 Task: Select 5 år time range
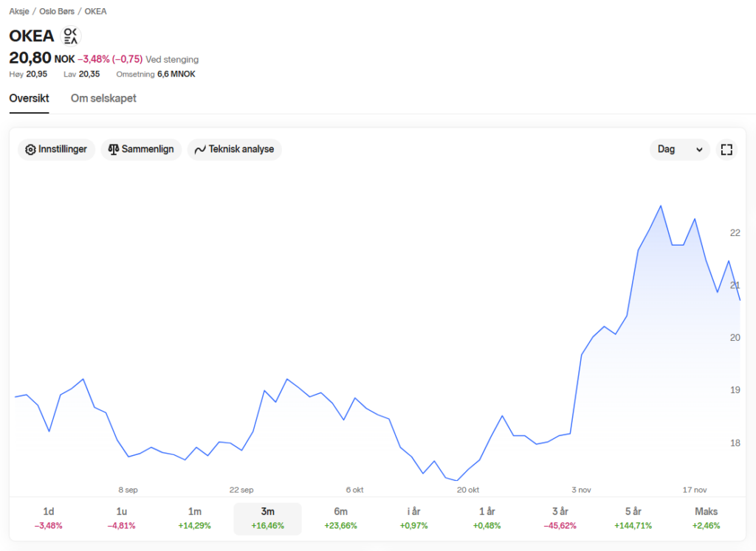633,518
